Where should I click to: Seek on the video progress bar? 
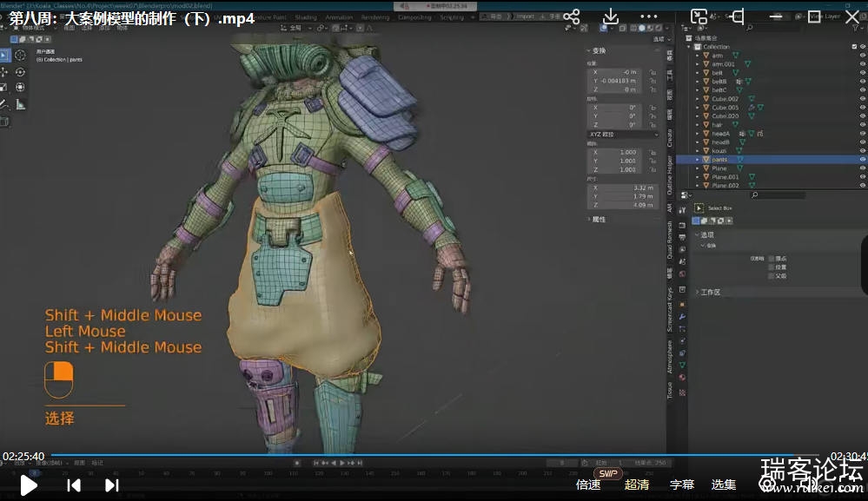[435, 456]
